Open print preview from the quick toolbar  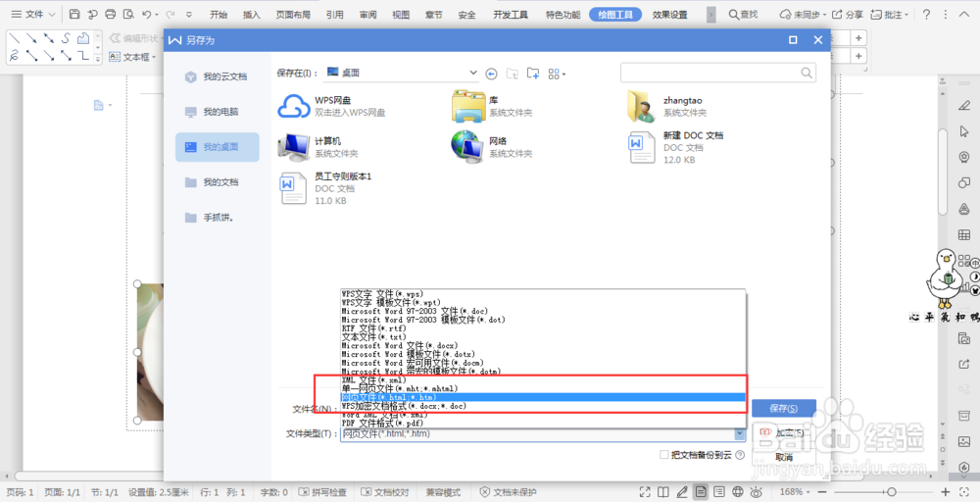click(x=128, y=15)
